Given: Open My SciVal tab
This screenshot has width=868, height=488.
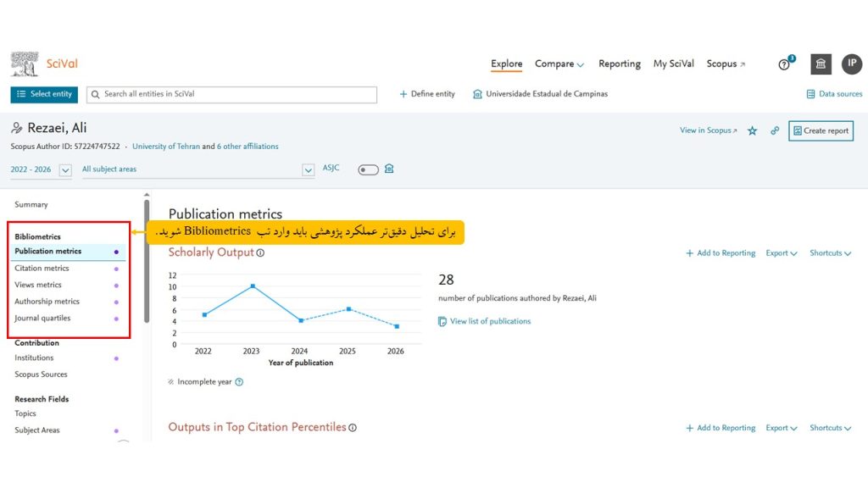Looking at the screenshot, I should pos(674,64).
